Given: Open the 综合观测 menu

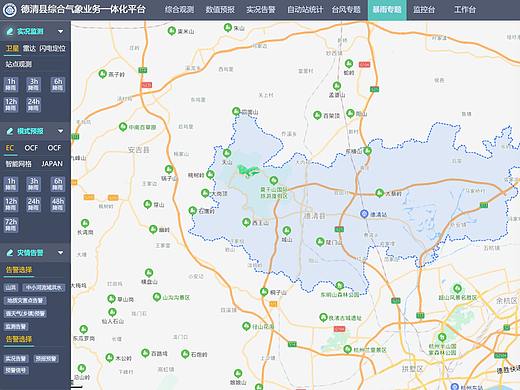Looking at the screenshot, I should pos(179,10).
